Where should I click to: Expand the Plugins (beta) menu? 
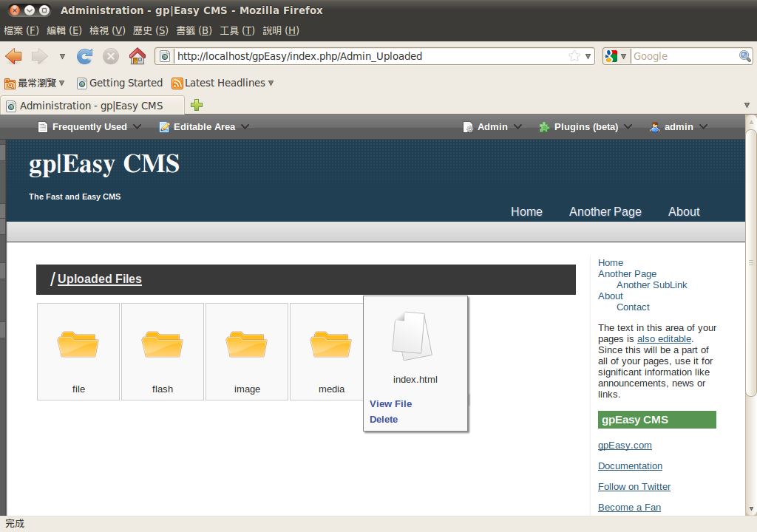[585, 127]
